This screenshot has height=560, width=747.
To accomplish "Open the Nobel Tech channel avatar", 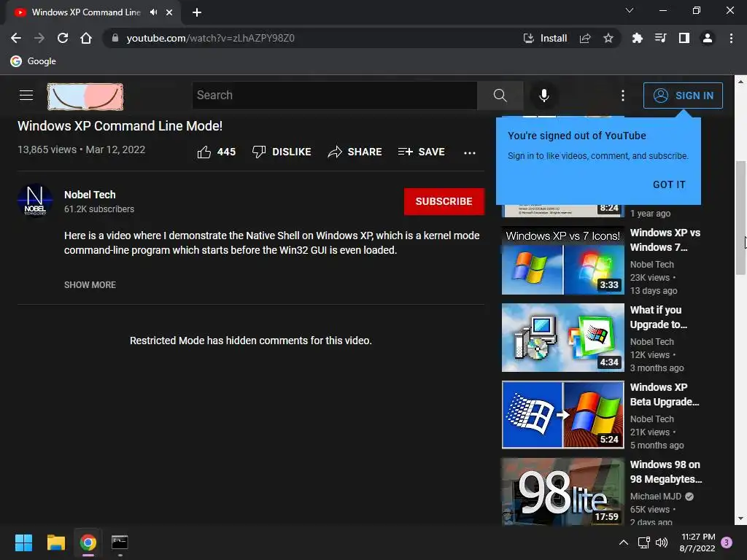I will point(35,201).
